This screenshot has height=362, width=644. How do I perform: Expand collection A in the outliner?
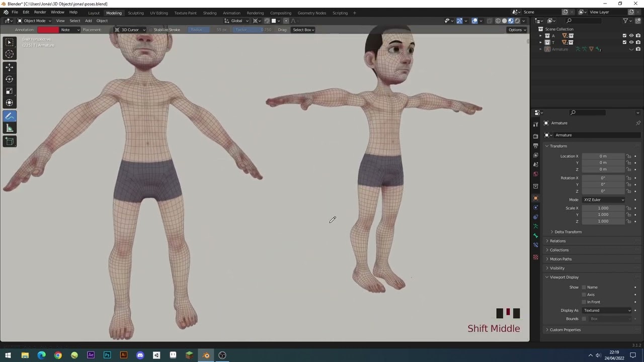tap(541, 36)
